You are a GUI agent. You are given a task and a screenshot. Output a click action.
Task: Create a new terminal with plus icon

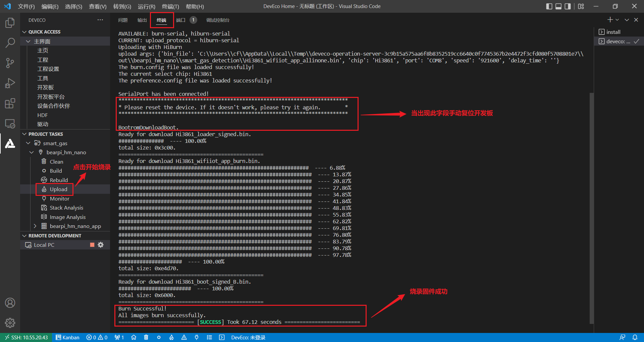coord(610,20)
